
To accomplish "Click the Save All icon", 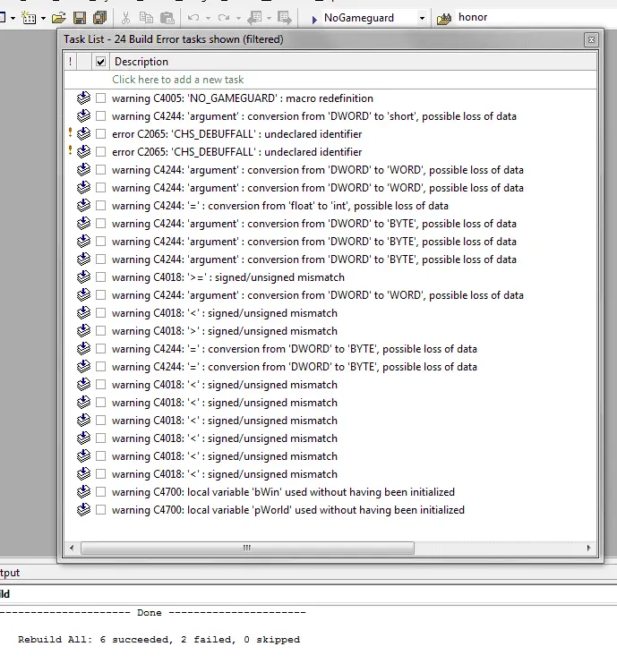I will click(x=100, y=18).
